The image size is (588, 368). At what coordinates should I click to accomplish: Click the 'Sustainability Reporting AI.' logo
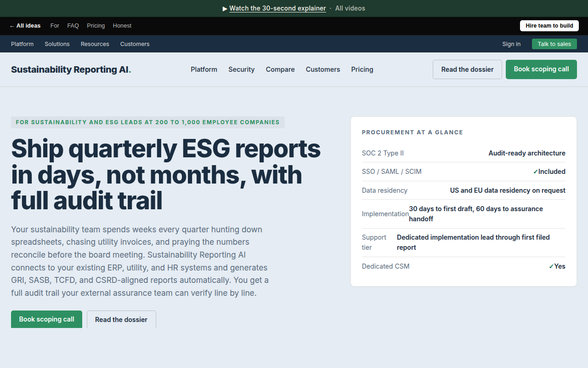[x=71, y=69]
